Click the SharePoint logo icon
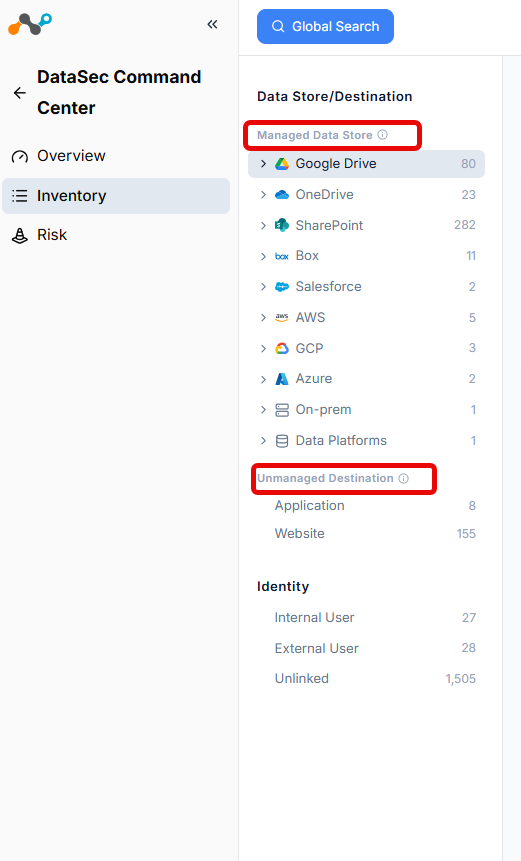521x861 pixels. click(x=282, y=225)
